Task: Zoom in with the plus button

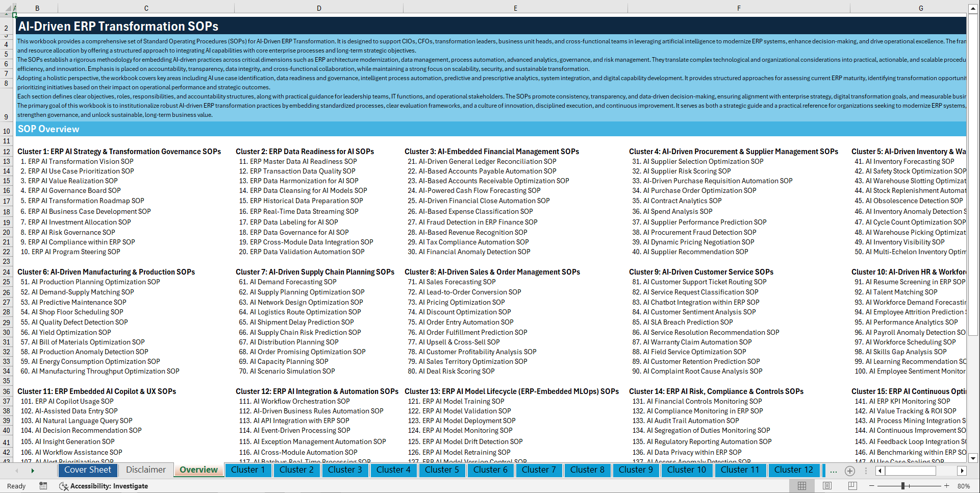Action: tap(946, 486)
